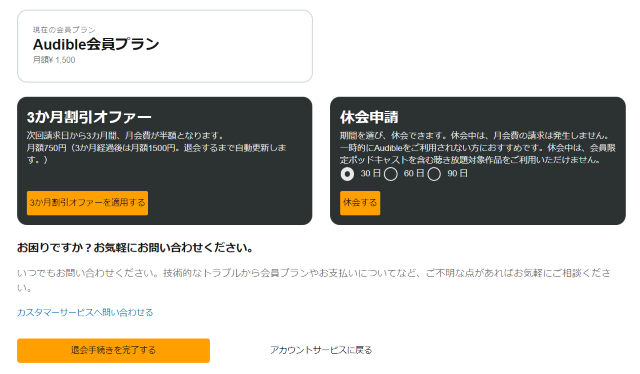Click the 月額¥1,500 price text
640x374 pixels.
[54, 60]
